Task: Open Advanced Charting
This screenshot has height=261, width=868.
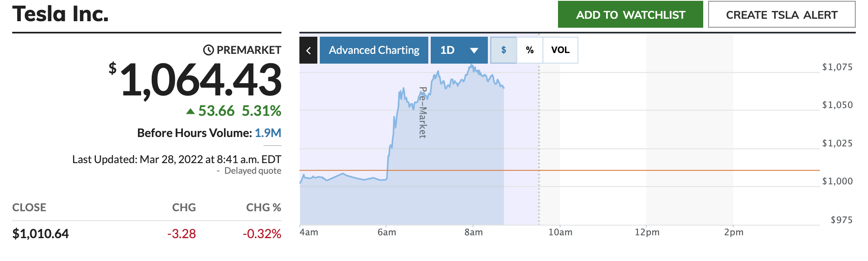Action: pos(374,50)
